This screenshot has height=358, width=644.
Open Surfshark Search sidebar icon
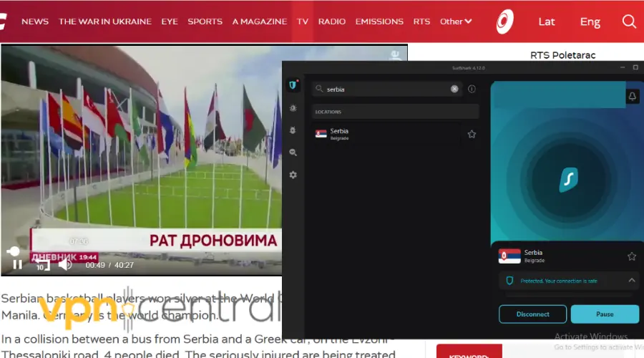(293, 153)
